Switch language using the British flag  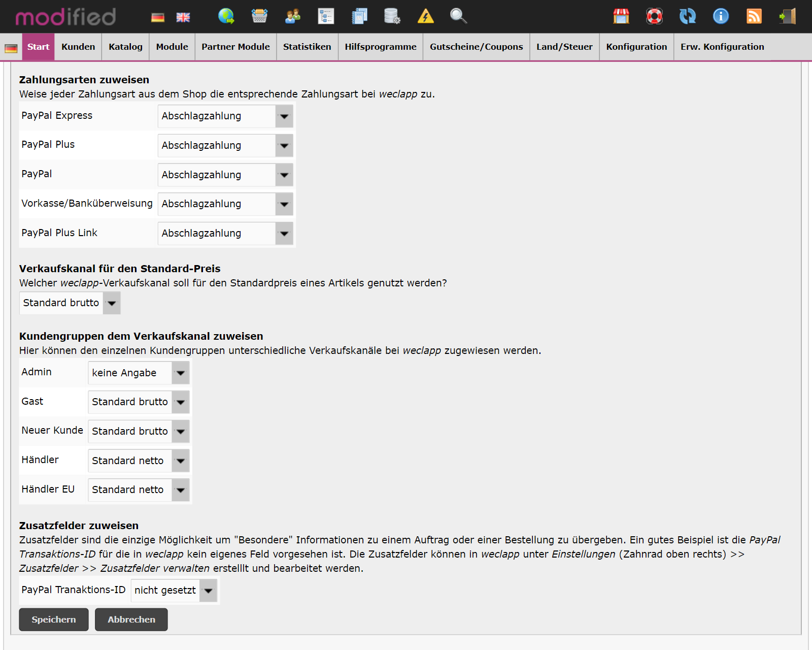(x=183, y=16)
